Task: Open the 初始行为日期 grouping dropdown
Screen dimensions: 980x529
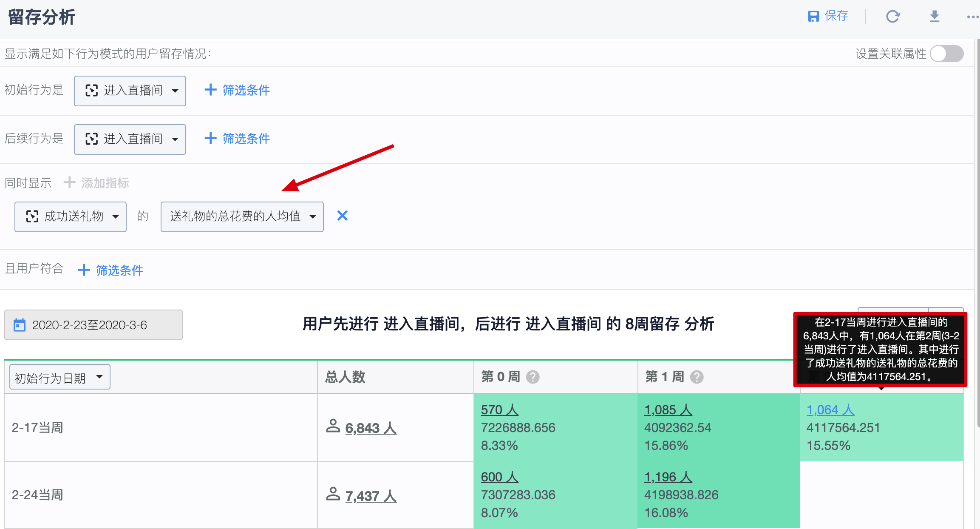Action: [59, 377]
